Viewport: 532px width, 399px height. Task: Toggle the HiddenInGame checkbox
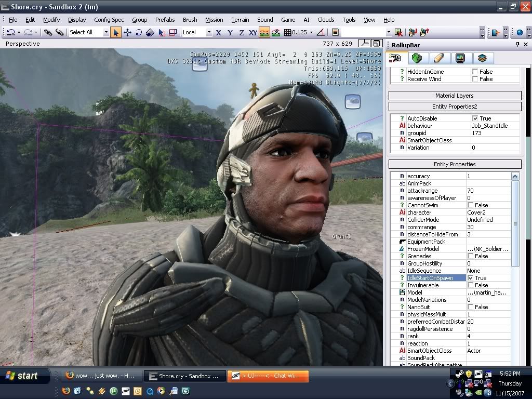475,72
